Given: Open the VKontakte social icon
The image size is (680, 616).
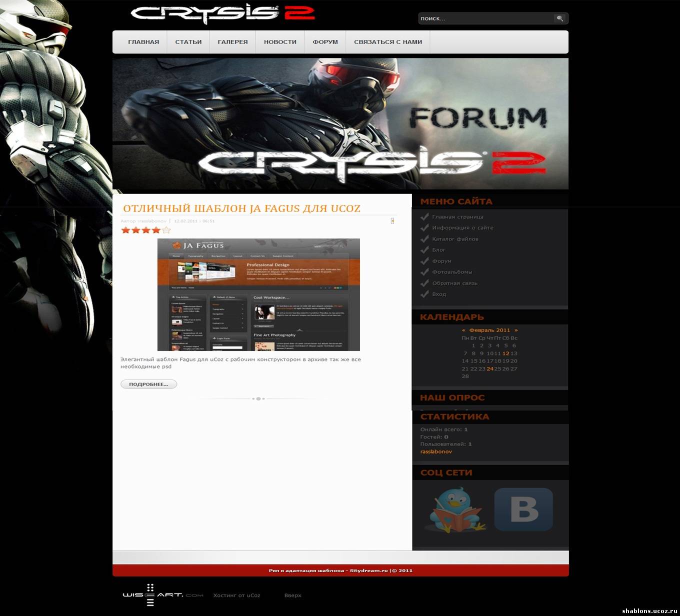Looking at the screenshot, I should pos(523,509).
